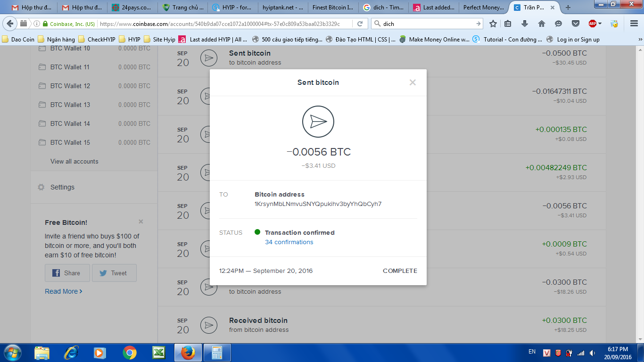Switch to the hyiptank.net tab
This screenshot has width=644, height=362.
283,8
